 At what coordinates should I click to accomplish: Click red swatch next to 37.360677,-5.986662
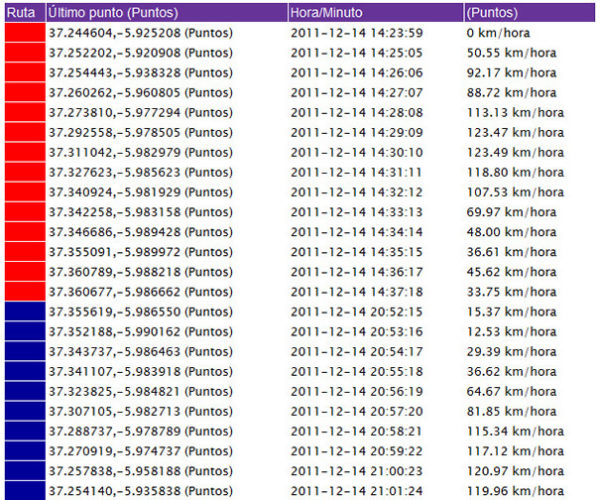pos(22,291)
